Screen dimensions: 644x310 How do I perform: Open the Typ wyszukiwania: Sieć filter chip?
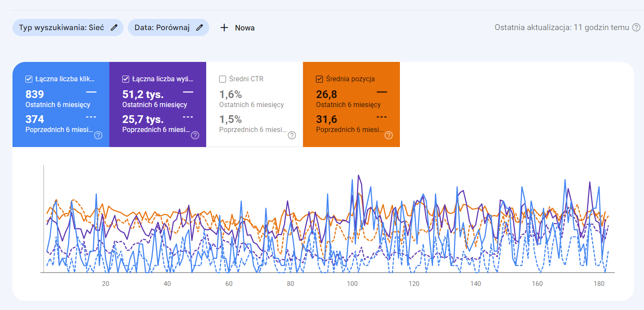pos(68,28)
